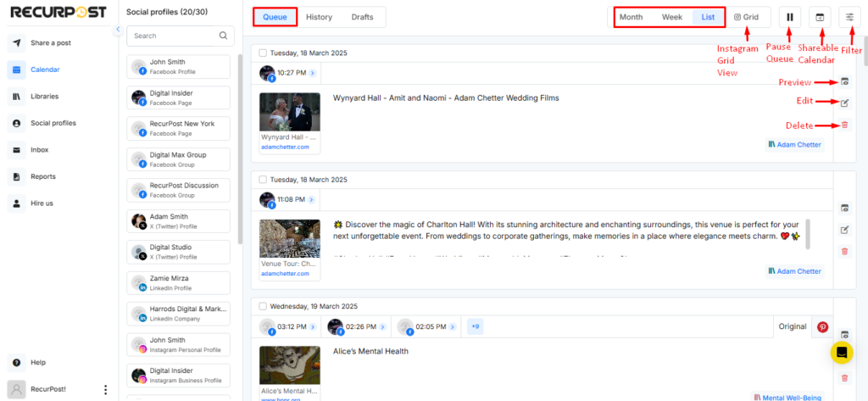Select the List calendar view
The height and width of the screenshot is (401, 868).
click(708, 17)
